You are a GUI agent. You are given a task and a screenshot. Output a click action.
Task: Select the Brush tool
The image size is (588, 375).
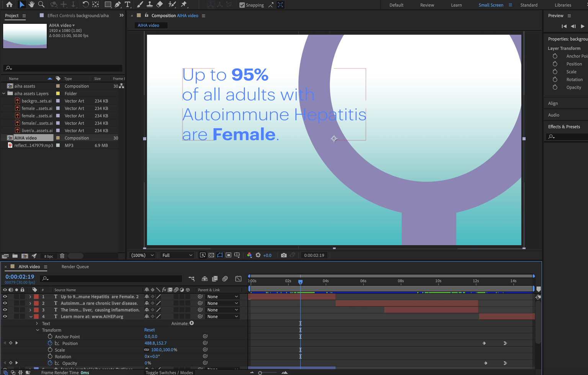click(140, 5)
